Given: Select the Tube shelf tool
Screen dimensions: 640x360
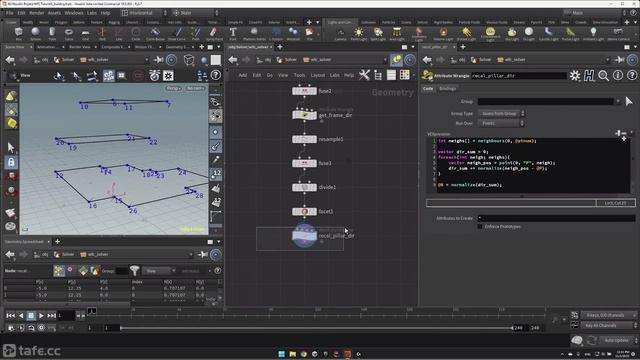Looking at the screenshot, I should [x=52, y=33].
